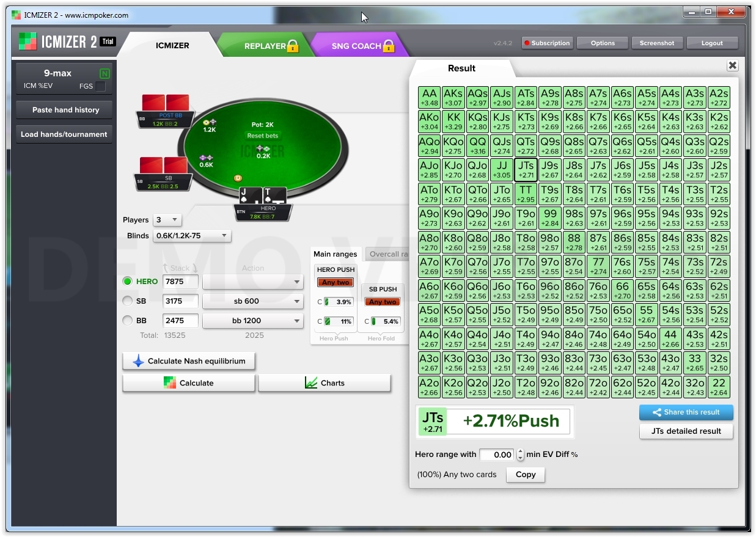The image size is (756, 537).
Task: Click the 9-max ICM %EV button
Action: point(64,79)
